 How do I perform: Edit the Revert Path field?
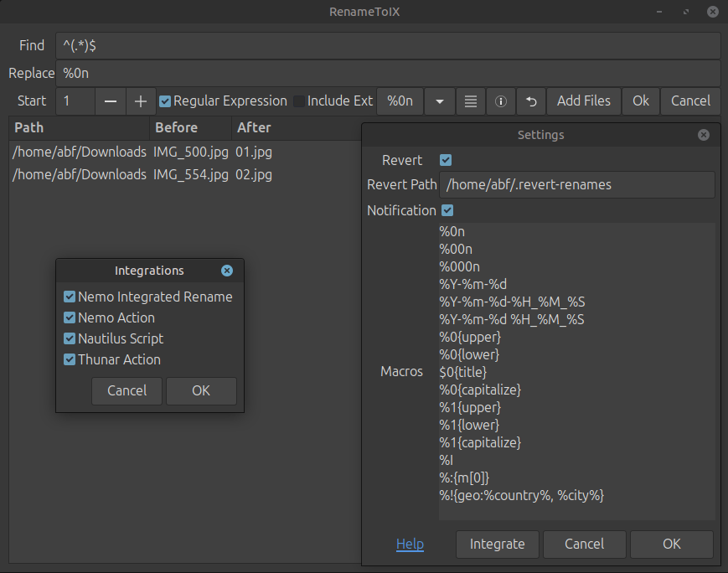tap(577, 185)
